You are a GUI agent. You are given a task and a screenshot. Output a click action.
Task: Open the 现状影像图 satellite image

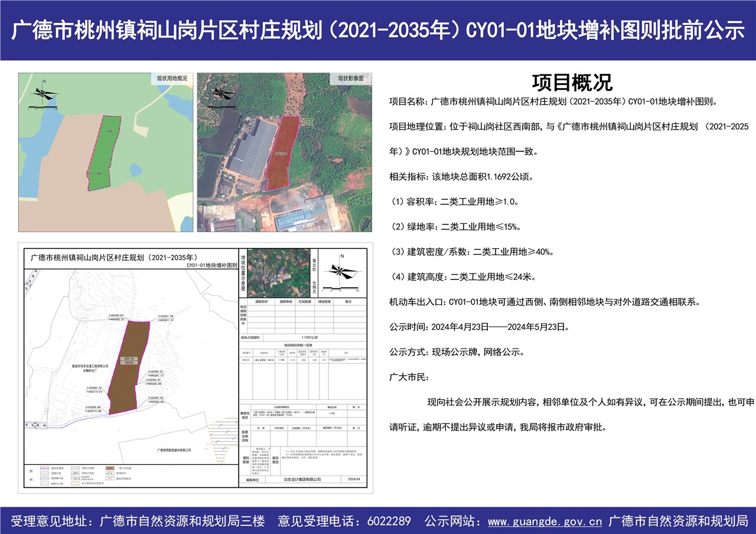pos(285,152)
